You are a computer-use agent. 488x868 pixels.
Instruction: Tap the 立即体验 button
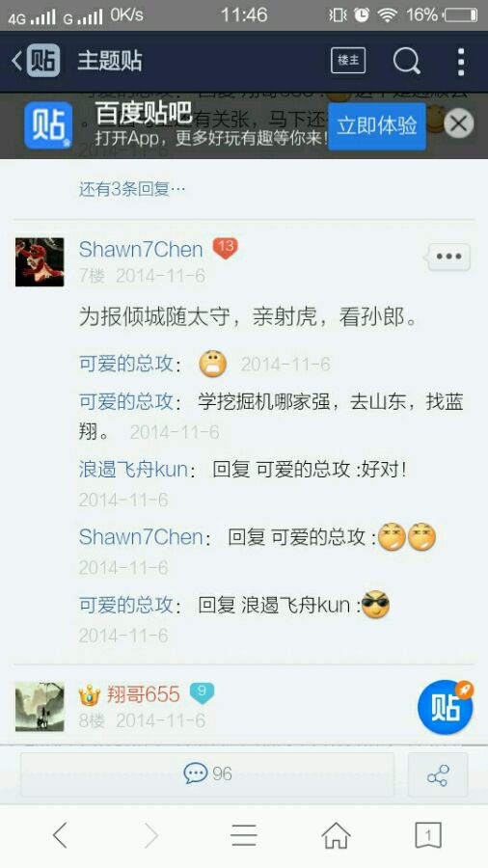[377, 125]
